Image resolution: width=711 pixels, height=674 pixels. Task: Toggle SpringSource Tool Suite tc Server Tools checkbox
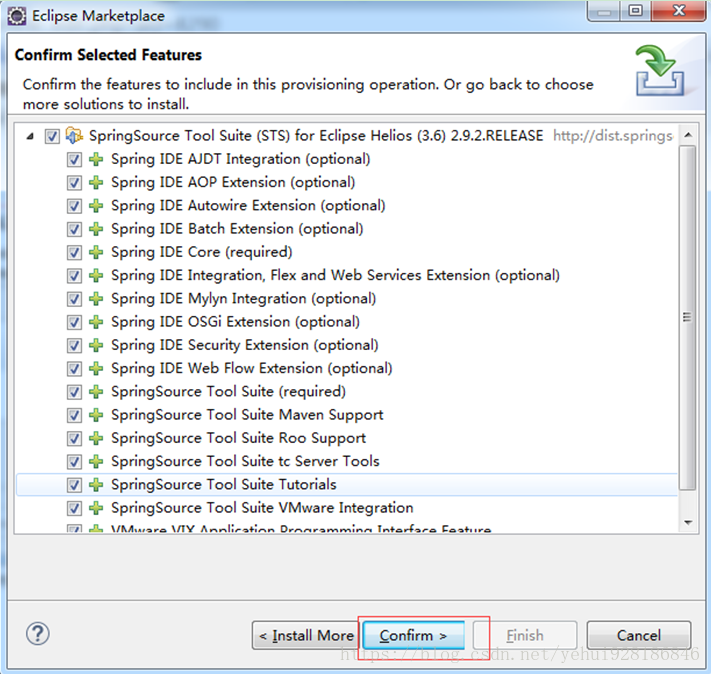(x=74, y=462)
